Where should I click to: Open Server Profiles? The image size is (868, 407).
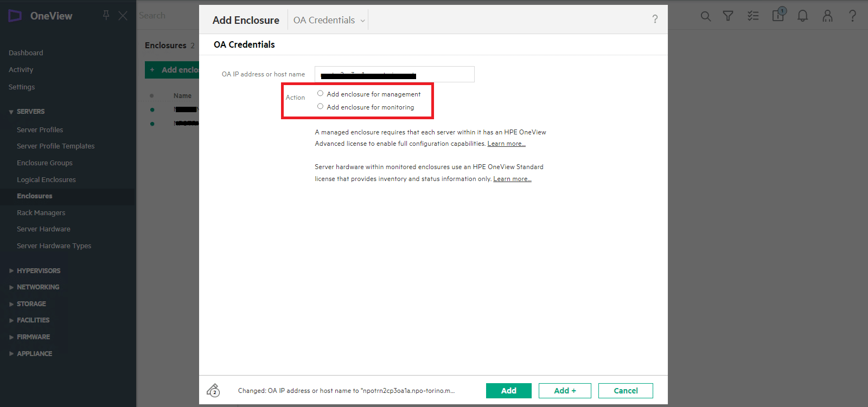click(x=40, y=130)
